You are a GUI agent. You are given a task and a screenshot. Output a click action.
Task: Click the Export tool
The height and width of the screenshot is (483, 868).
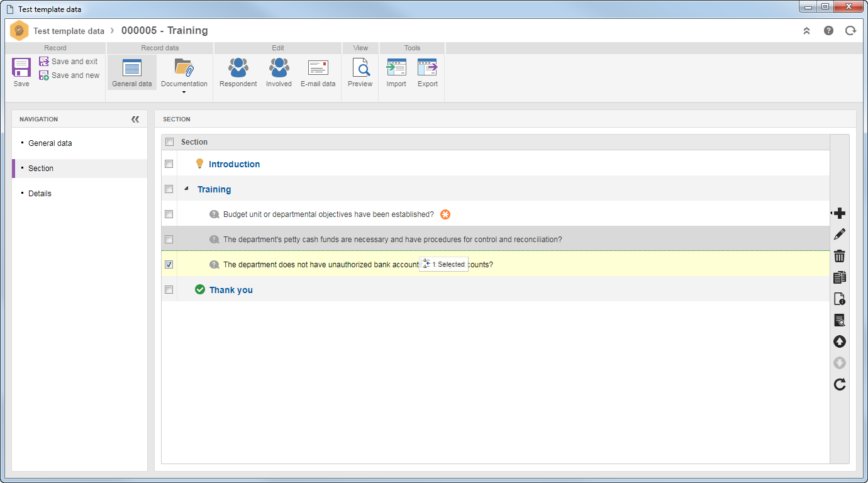428,72
